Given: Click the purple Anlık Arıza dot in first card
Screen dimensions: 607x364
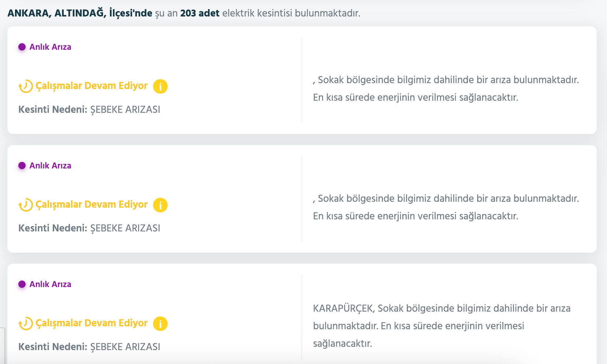Looking at the screenshot, I should (22, 47).
